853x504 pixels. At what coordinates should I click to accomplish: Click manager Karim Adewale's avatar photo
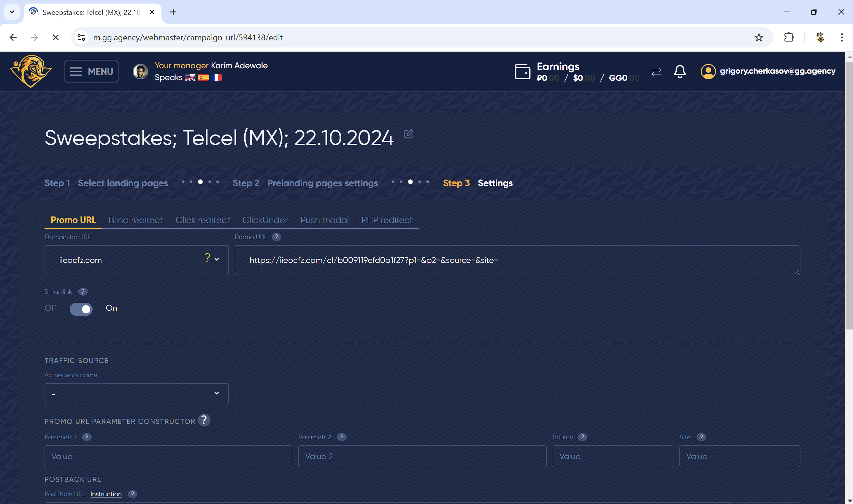(140, 71)
